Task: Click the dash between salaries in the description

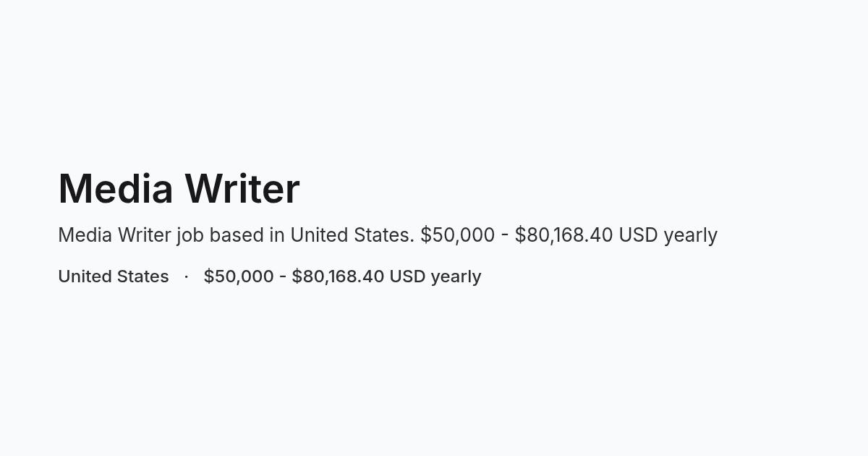Action: [505, 235]
